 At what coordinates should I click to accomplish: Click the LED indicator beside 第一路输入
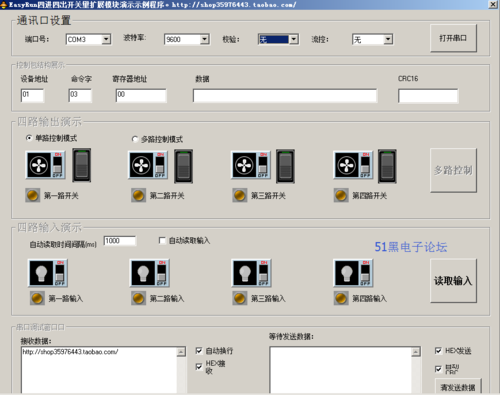pyautogui.click(x=37, y=298)
